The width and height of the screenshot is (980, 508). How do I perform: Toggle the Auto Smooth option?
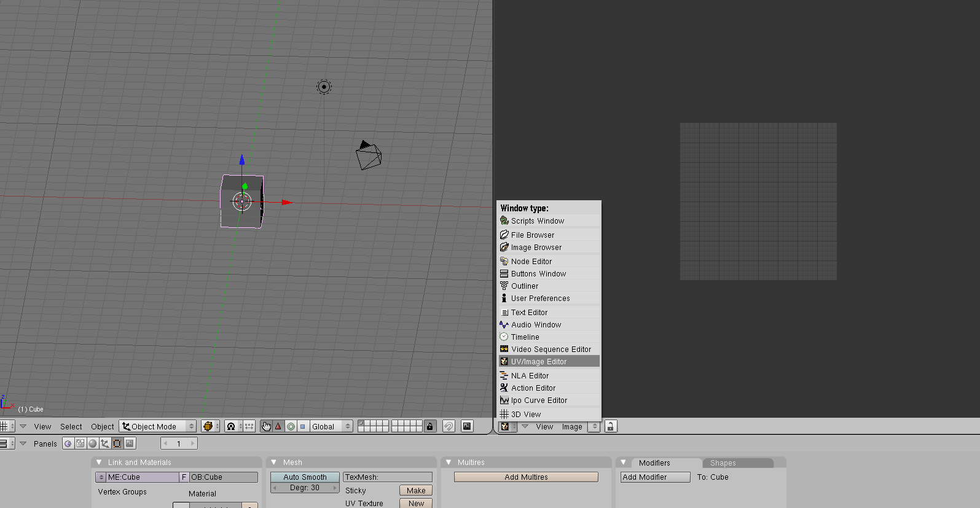click(305, 477)
